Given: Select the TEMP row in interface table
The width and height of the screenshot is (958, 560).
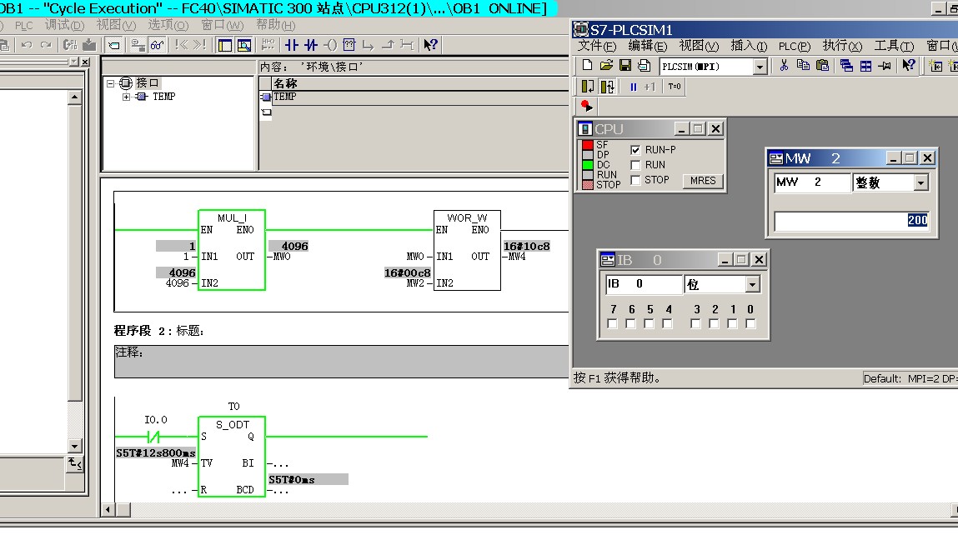Looking at the screenshot, I should (x=414, y=97).
